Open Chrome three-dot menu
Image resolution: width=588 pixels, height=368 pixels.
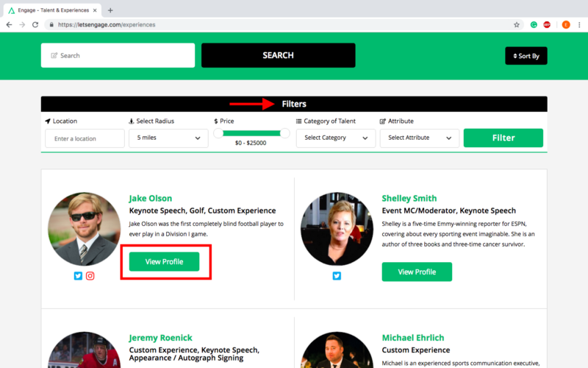(x=579, y=24)
